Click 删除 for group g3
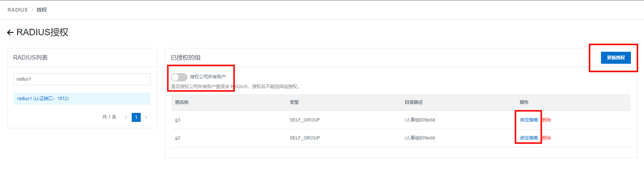This screenshot has width=644, height=195. point(547,120)
